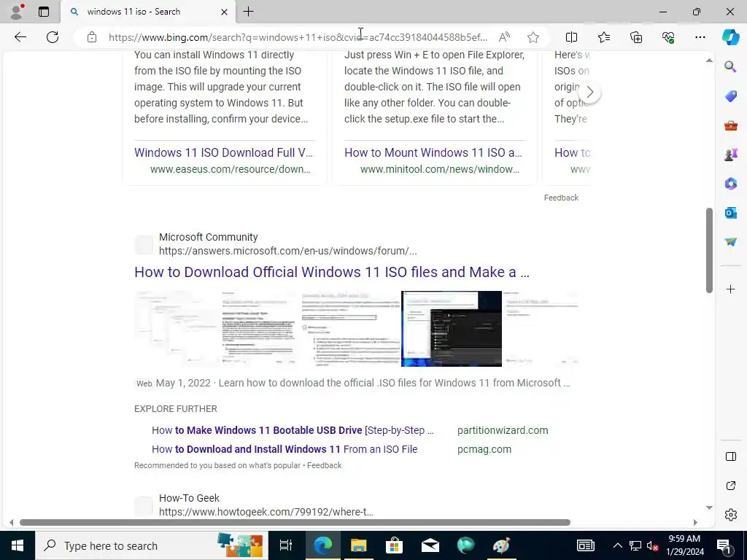747x560 pixels.
Task: Open Copilot icon in top right
Action: click(730, 37)
